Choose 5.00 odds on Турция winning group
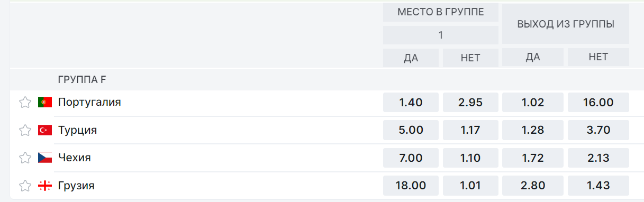 411,130
